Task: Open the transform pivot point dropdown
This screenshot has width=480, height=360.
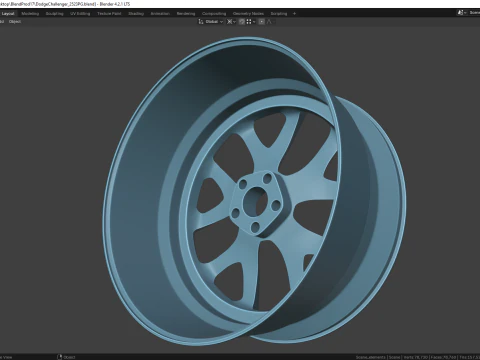Action: (231, 22)
